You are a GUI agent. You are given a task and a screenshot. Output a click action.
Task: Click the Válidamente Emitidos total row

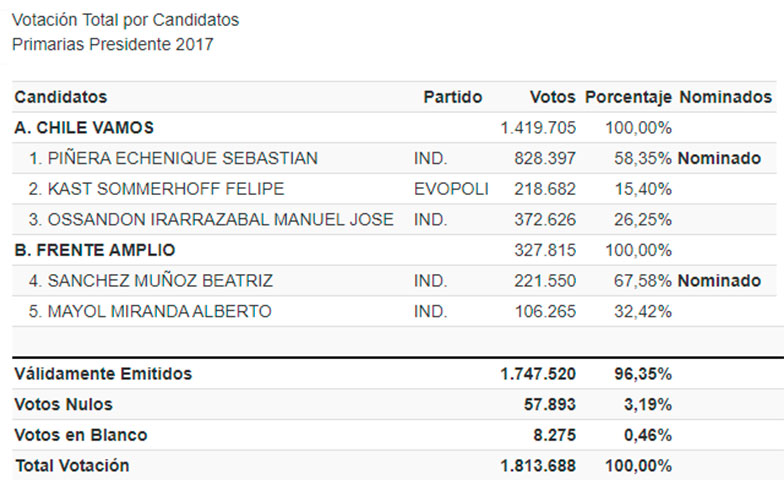pyautogui.click(x=103, y=374)
